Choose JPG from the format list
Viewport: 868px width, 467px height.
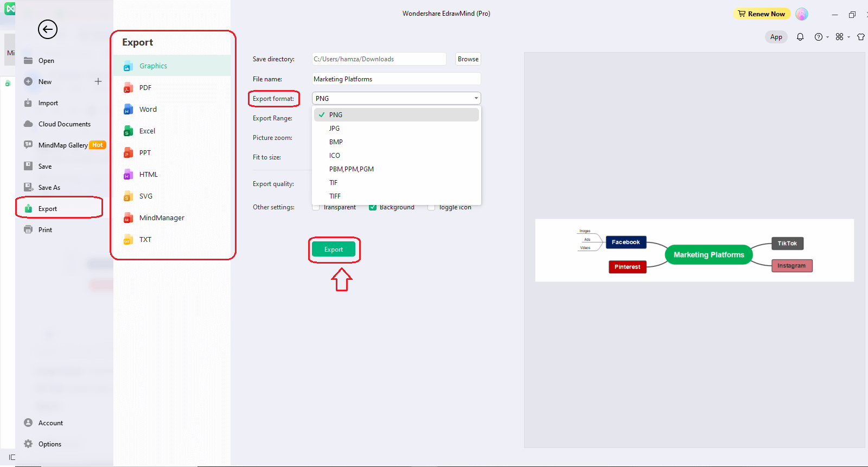tap(397, 129)
